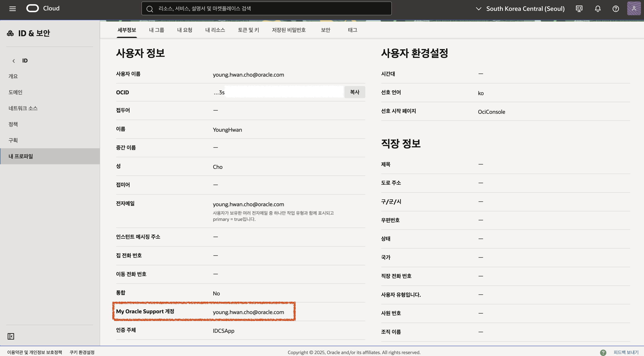Select 정책 in the sidebar
This screenshot has width=644, height=356.
(x=13, y=124)
